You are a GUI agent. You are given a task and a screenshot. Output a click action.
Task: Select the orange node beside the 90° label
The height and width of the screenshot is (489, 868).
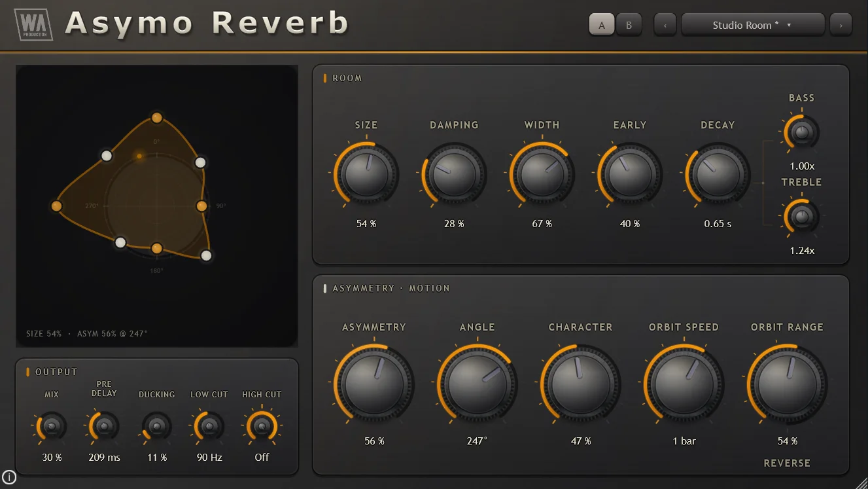[201, 206]
